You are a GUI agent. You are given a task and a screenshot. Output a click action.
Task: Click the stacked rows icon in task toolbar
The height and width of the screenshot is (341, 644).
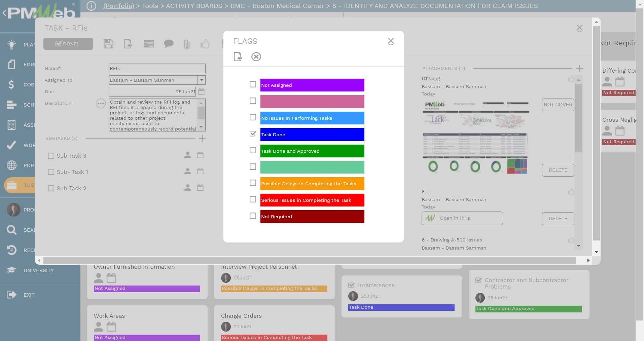coord(149,44)
